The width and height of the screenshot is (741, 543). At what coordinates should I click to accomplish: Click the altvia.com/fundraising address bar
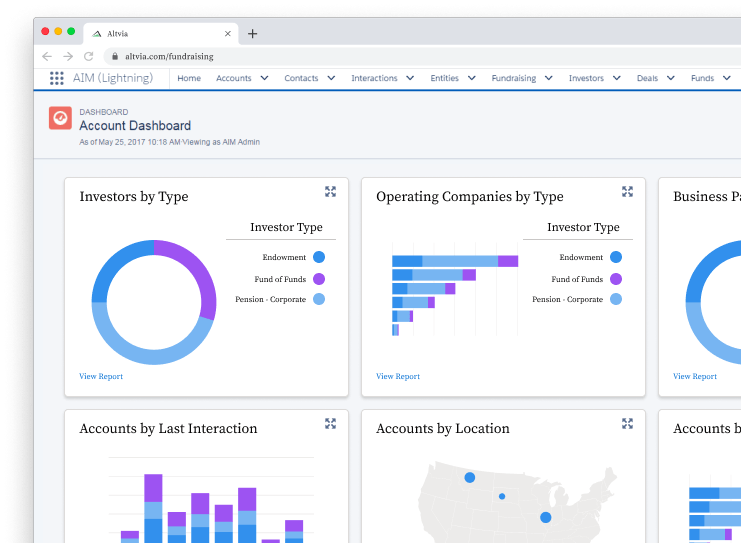[x=421, y=56]
